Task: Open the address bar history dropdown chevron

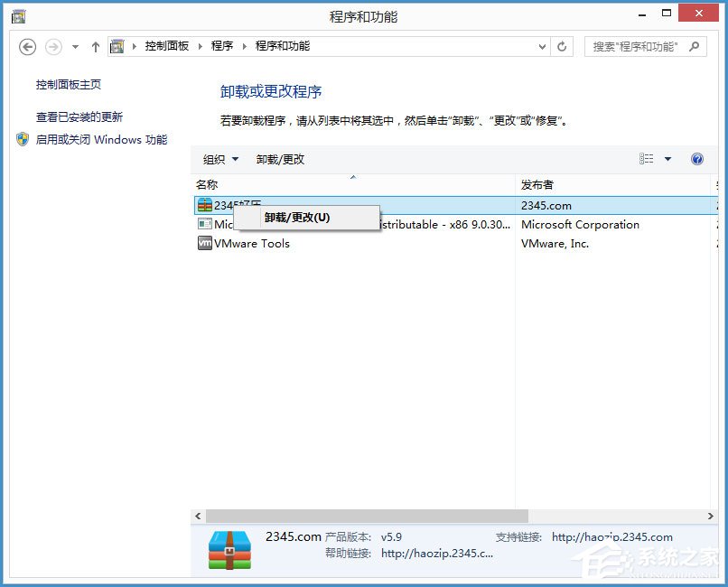Action: 541,46
